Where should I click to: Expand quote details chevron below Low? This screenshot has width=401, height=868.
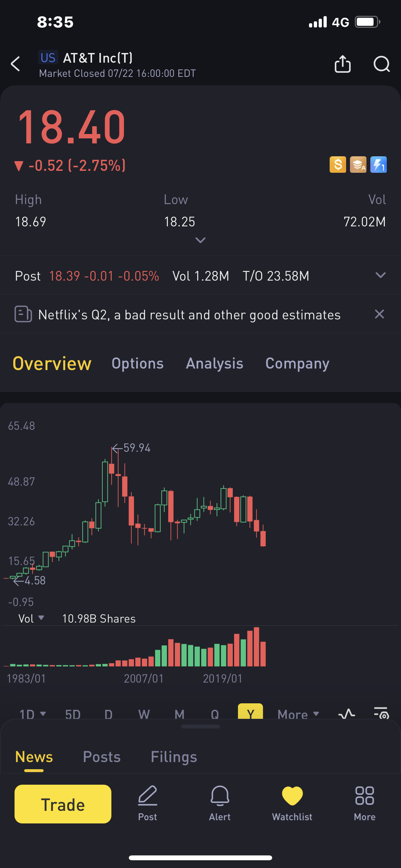pos(200,240)
